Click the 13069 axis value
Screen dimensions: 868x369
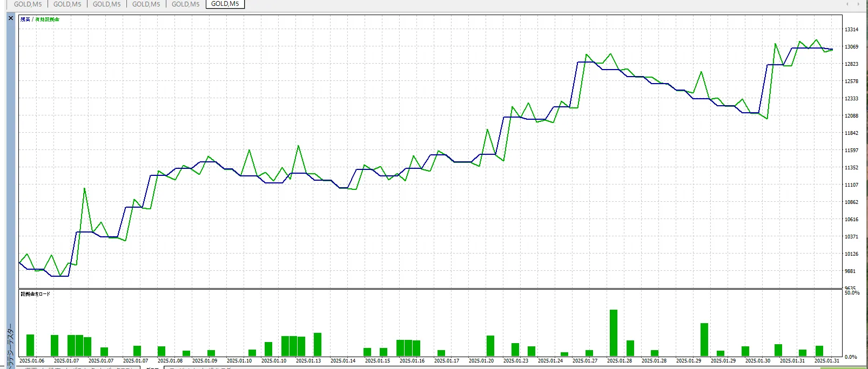click(x=852, y=47)
